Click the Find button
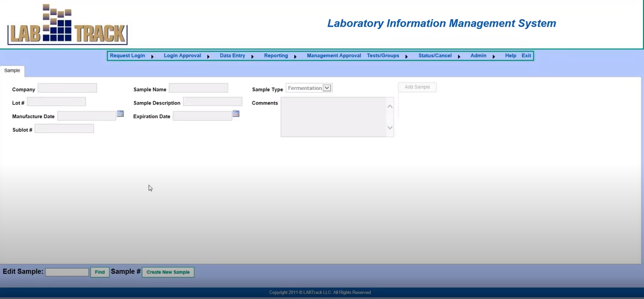 (x=100, y=272)
